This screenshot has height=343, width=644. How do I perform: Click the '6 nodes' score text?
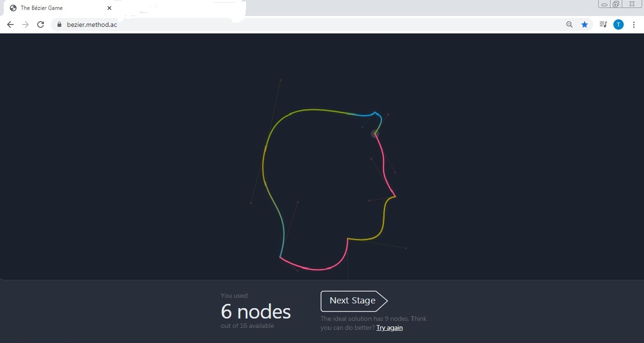(256, 311)
